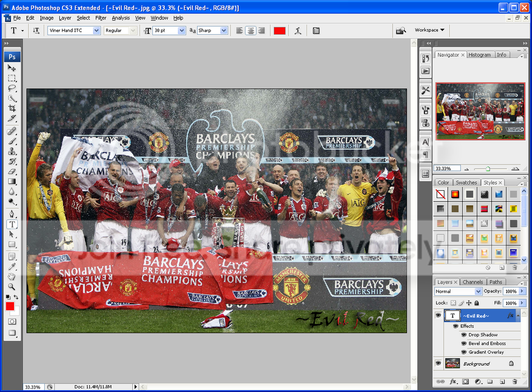Select the Move tool

click(x=12, y=68)
